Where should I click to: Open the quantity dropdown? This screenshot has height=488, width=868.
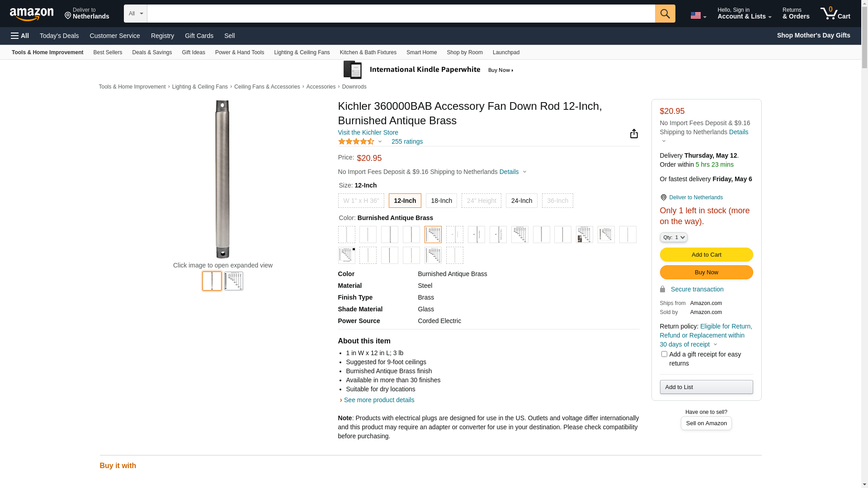point(673,237)
